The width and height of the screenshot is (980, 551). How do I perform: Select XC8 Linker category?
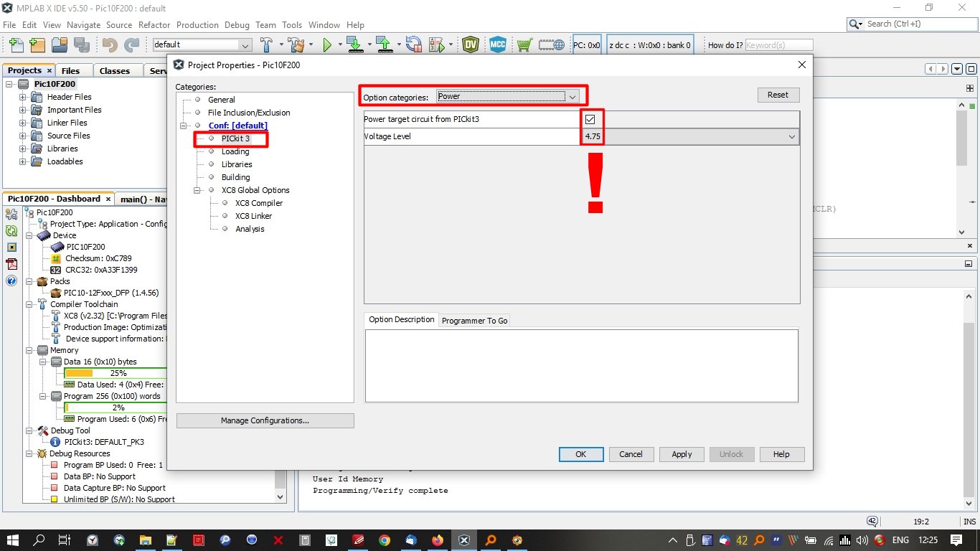(253, 216)
